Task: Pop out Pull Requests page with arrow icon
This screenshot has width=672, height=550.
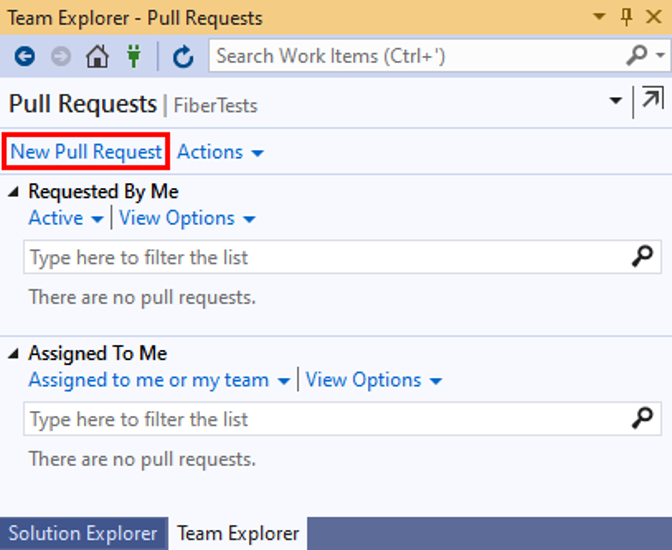Action: point(651,100)
